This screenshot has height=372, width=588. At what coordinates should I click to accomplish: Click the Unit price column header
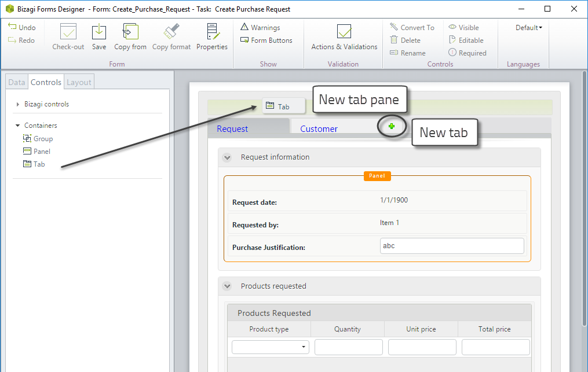pyautogui.click(x=421, y=329)
